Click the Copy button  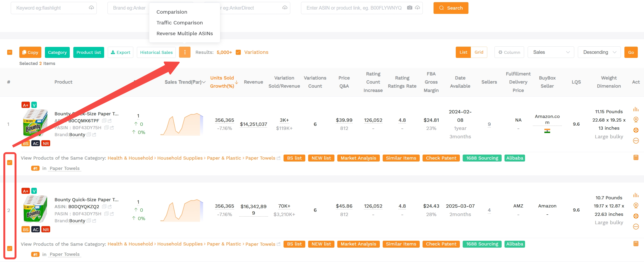(x=30, y=52)
